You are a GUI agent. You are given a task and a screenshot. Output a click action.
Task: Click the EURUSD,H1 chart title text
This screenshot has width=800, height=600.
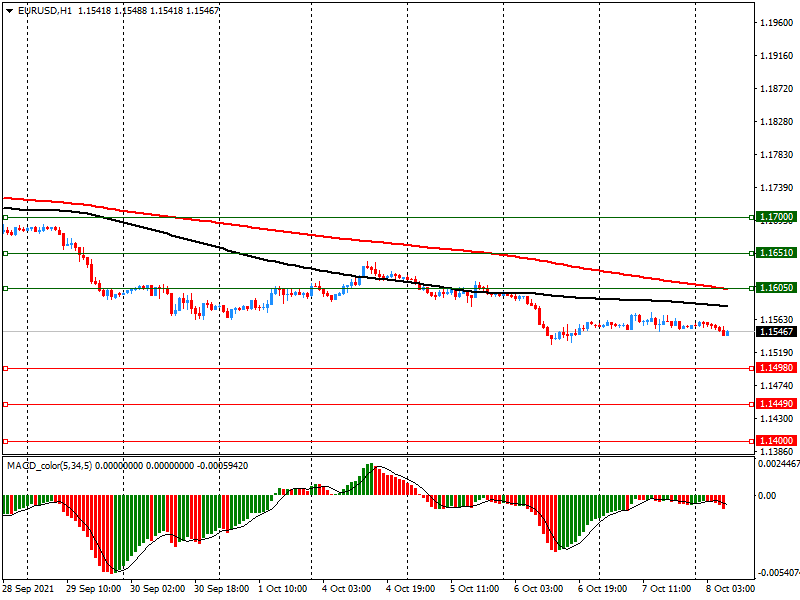[x=45, y=10]
